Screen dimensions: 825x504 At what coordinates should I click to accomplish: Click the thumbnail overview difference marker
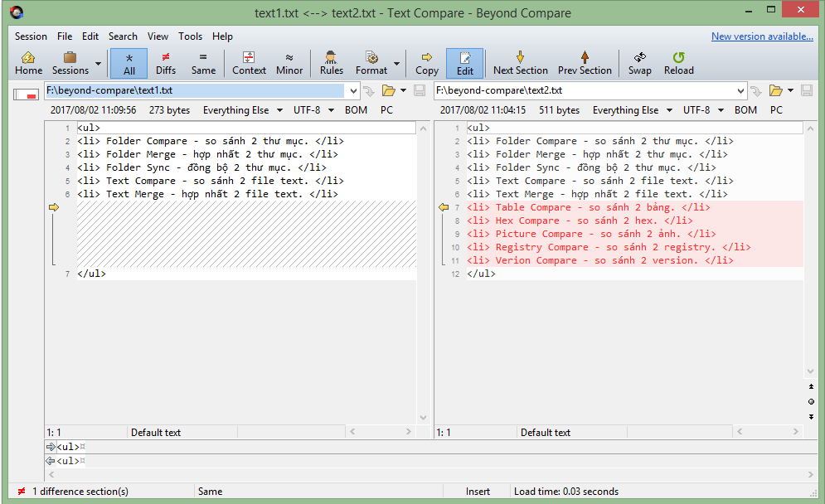tap(31, 96)
